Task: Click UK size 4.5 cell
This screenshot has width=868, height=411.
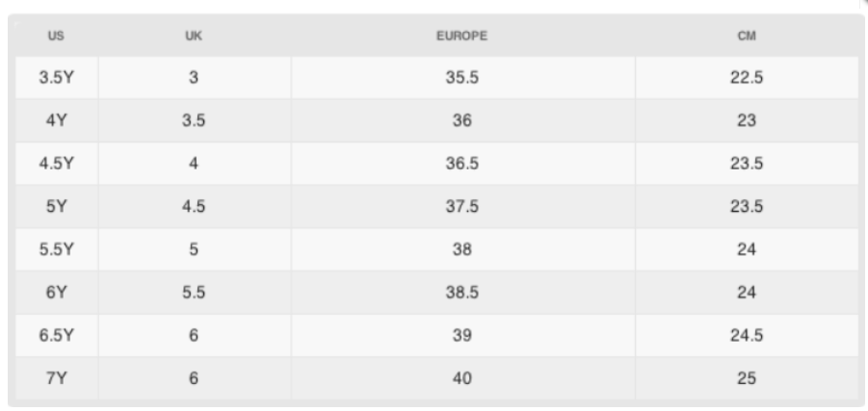Action: tap(194, 206)
